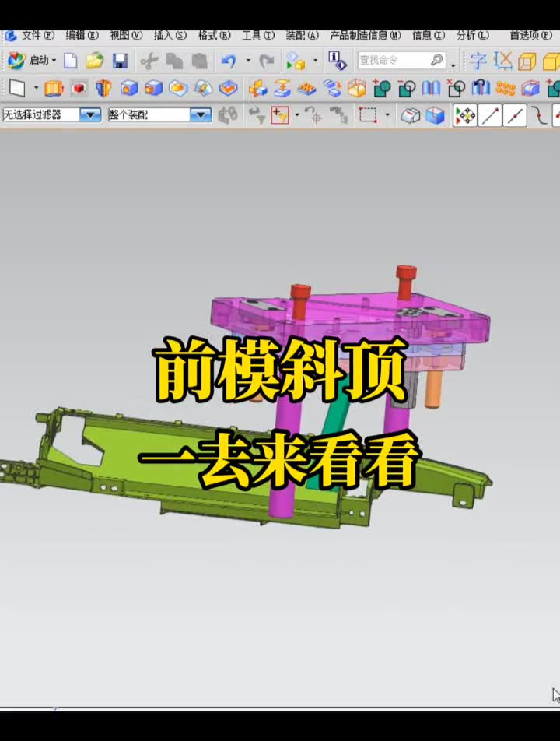
Task: Expand the 无选择过滤器 dropdown arrow
Action: (x=91, y=115)
